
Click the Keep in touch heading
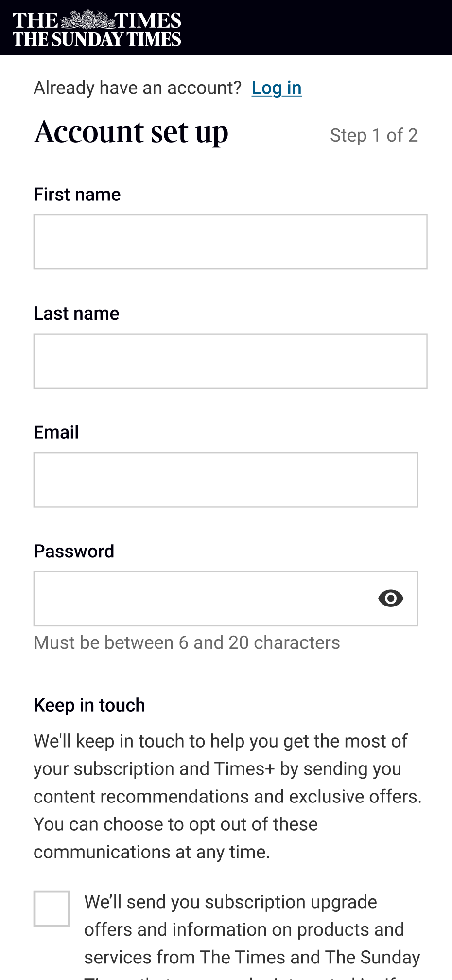pyautogui.click(x=89, y=705)
